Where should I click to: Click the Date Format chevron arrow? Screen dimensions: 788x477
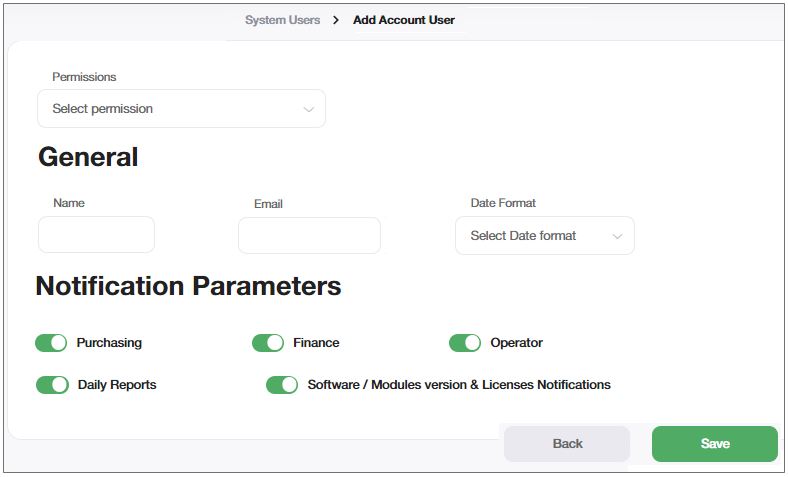(617, 237)
